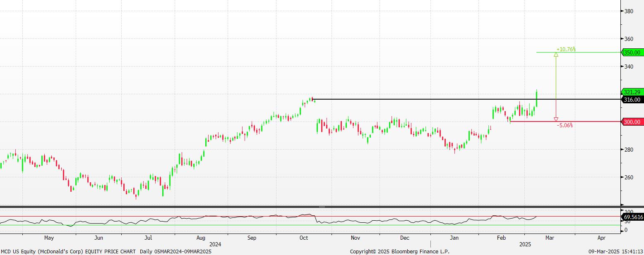644x255 pixels.
Task: Click the green upward arrowhead on measure line
Action: coord(556,55)
